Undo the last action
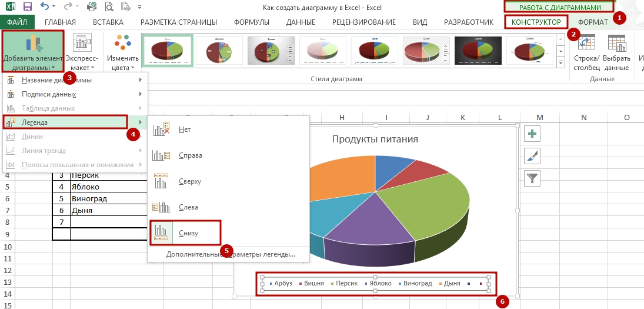Viewport: 644px width, 309px height. pyautogui.click(x=45, y=6)
